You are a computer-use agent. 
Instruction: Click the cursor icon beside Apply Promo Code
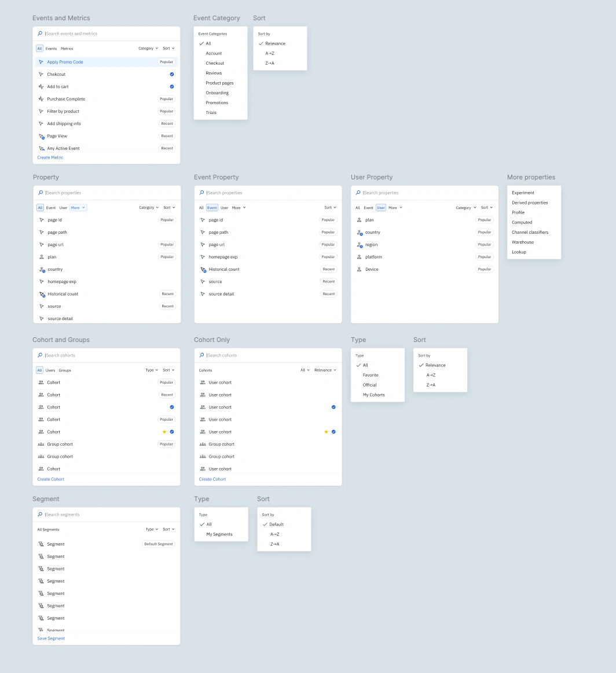pyautogui.click(x=41, y=62)
